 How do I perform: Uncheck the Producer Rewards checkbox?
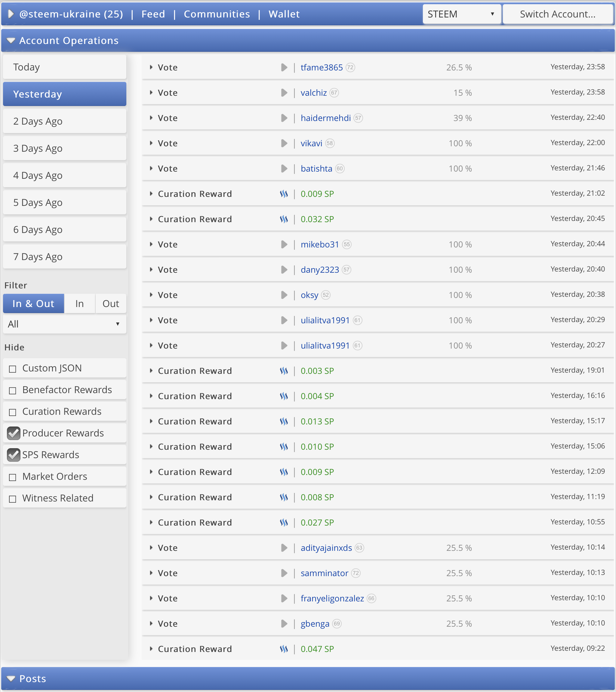[14, 433]
